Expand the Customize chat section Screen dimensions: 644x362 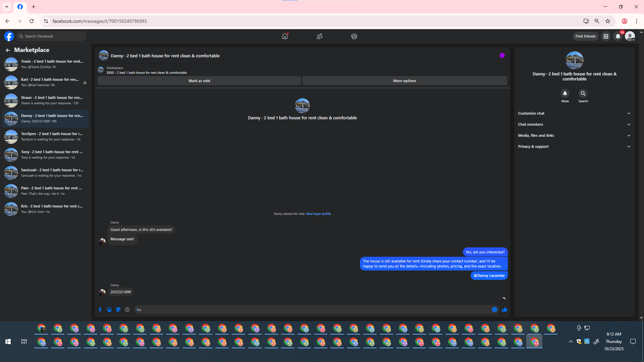point(574,113)
